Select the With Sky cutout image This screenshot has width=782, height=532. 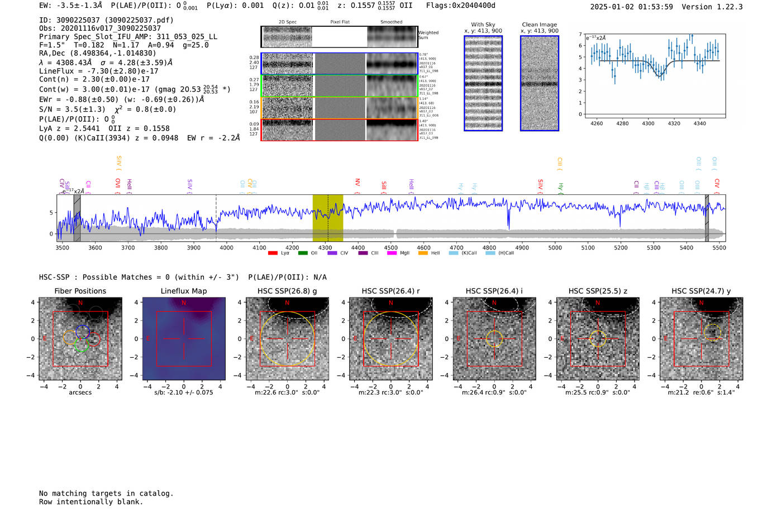(x=483, y=83)
